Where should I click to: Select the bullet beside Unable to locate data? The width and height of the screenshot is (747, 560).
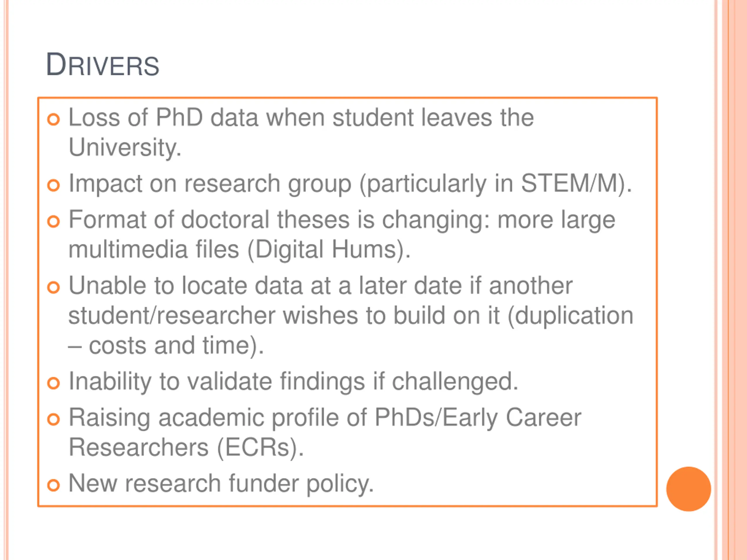pyautogui.click(x=53, y=287)
